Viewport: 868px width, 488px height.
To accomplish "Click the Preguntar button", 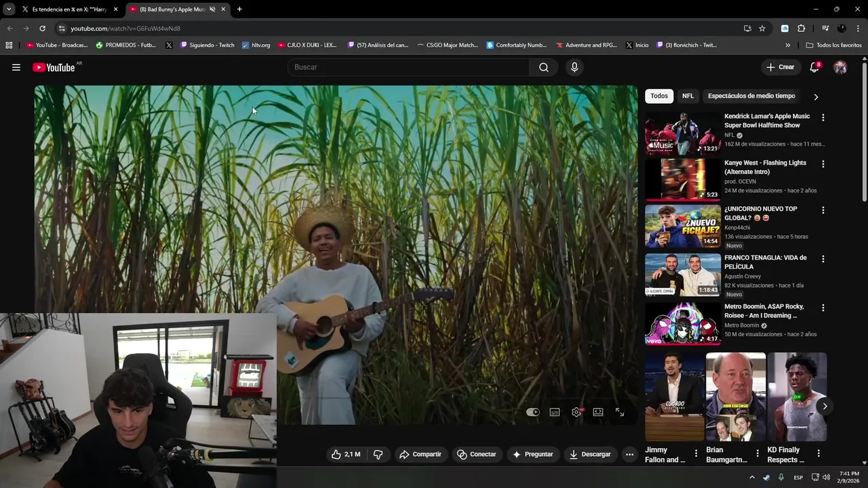I will (532, 454).
